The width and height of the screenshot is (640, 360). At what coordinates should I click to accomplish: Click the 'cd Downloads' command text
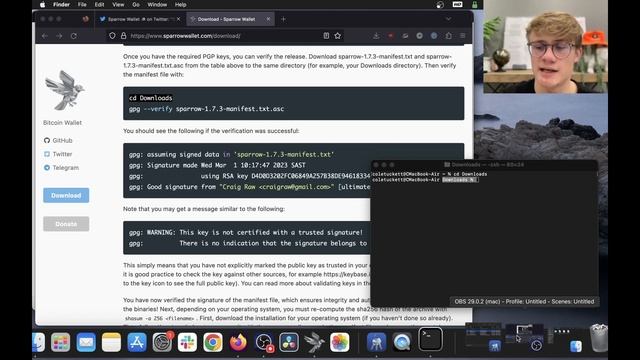(x=151, y=98)
